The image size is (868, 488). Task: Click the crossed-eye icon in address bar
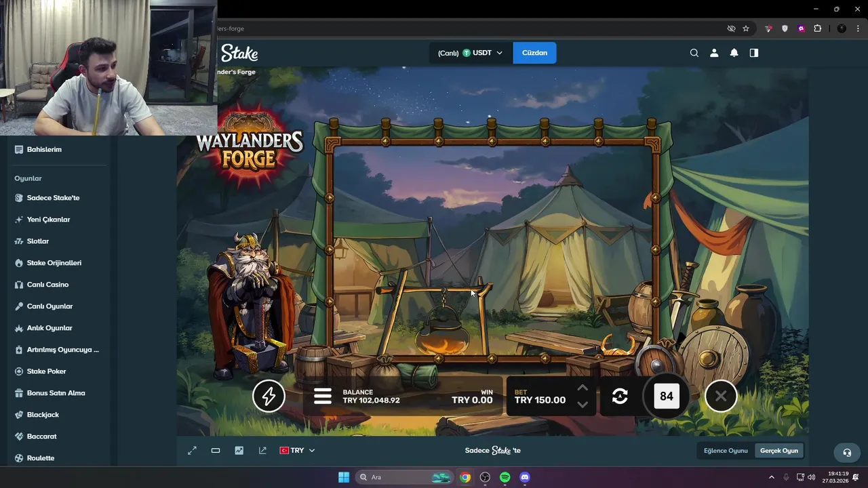pos(731,28)
